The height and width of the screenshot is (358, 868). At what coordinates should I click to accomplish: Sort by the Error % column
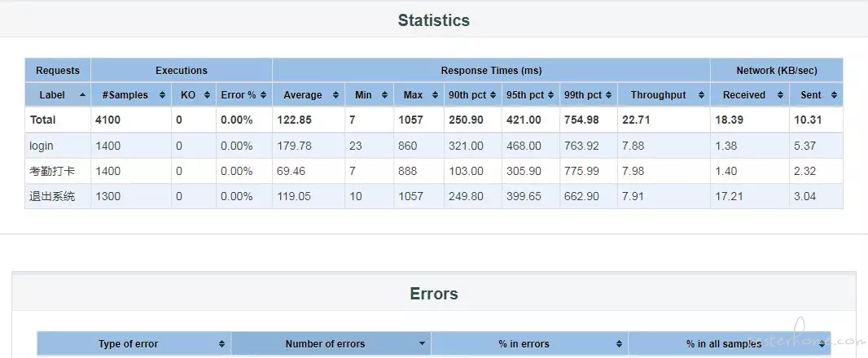(x=244, y=94)
